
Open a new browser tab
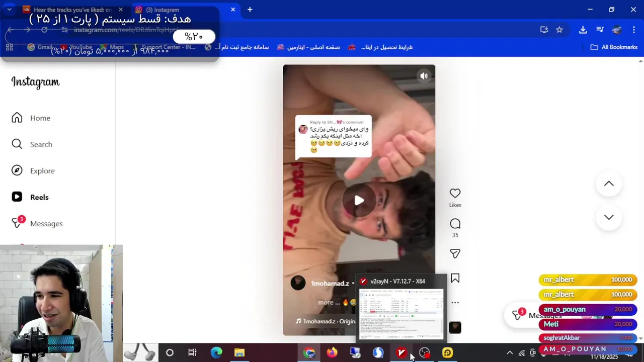pyautogui.click(x=250, y=10)
